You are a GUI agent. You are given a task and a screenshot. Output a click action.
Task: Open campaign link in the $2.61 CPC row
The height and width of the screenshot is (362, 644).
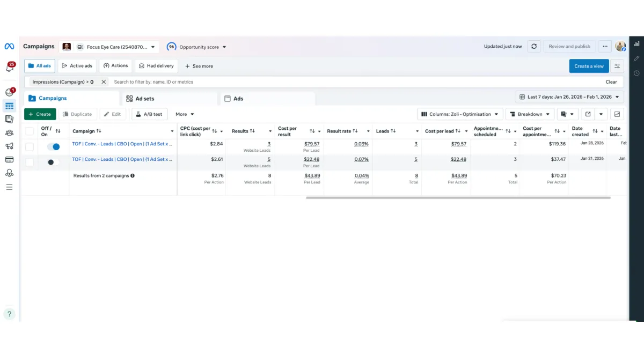click(122, 159)
